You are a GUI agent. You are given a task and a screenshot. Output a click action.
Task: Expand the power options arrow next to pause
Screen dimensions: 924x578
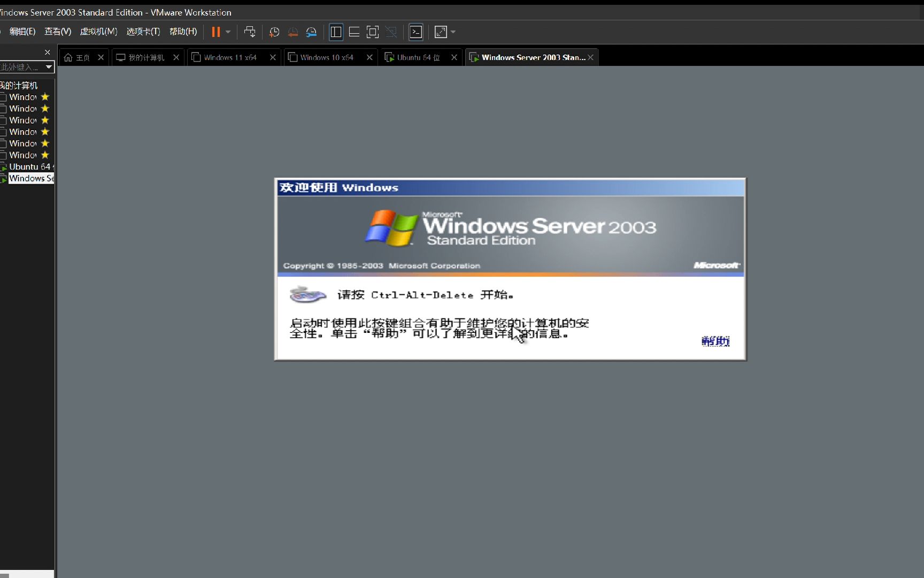(x=228, y=32)
